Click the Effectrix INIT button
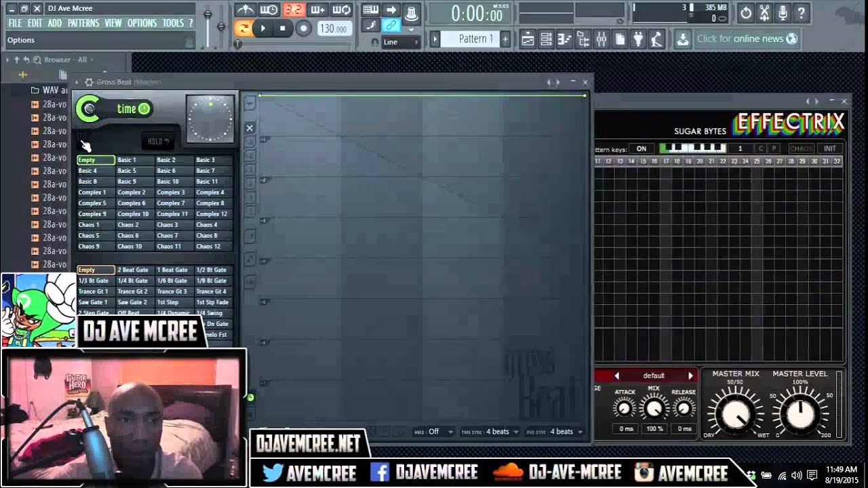The width and height of the screenshot is (868, 488). [x=829, y=148]
